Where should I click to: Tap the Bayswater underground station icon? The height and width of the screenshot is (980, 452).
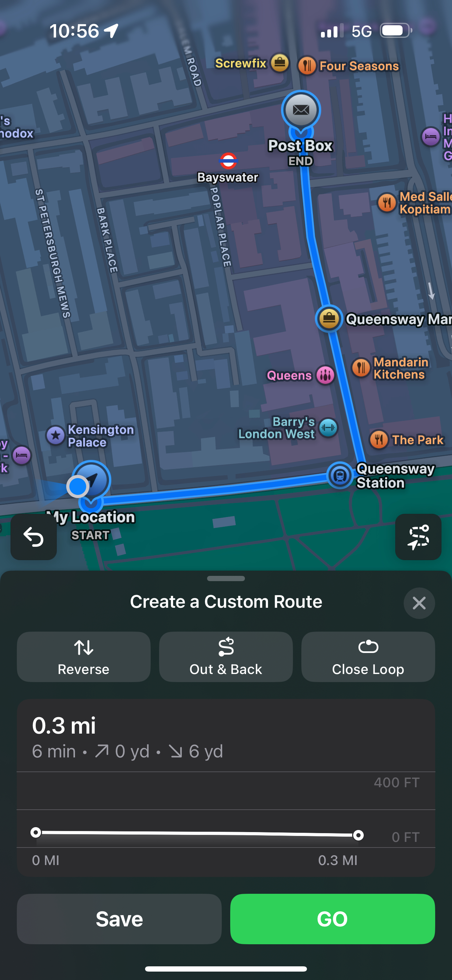tap(228, 161)
